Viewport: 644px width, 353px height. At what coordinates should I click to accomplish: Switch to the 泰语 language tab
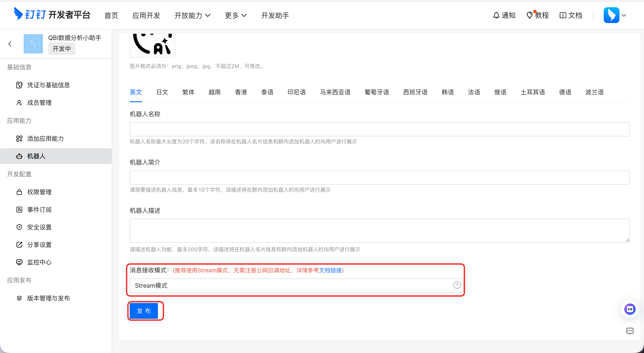tap(267, 92)
